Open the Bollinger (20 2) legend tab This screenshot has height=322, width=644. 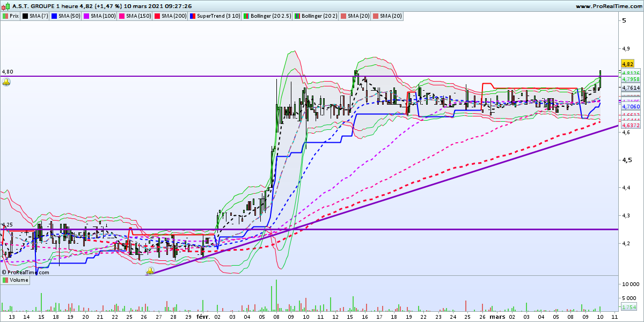[x=316, y=16]
